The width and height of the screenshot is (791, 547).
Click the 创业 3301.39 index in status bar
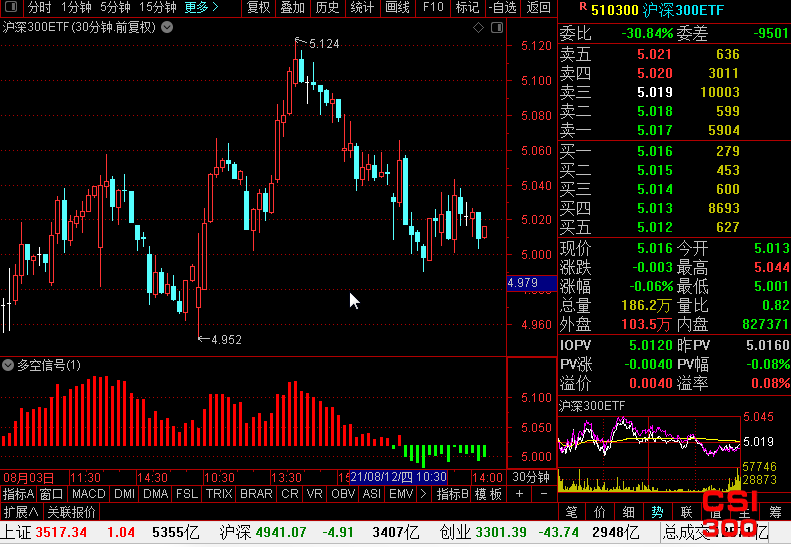pos(483,532)
